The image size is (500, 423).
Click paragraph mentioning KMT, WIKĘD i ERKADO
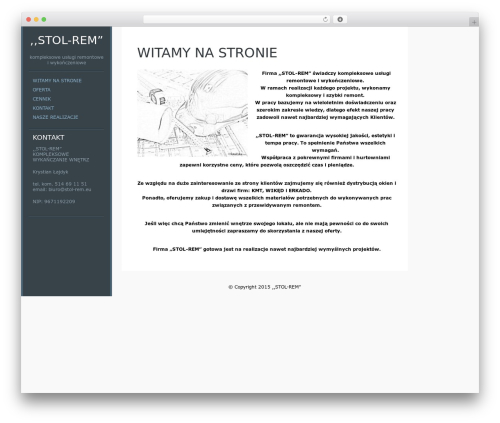pyautogui.click(x=267, y=187)
